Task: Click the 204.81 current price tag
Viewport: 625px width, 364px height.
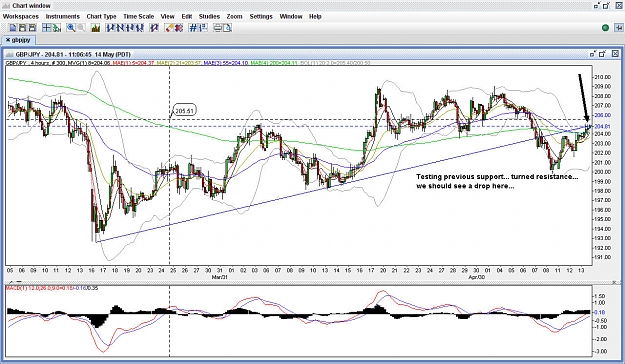Action: point(602,126)
